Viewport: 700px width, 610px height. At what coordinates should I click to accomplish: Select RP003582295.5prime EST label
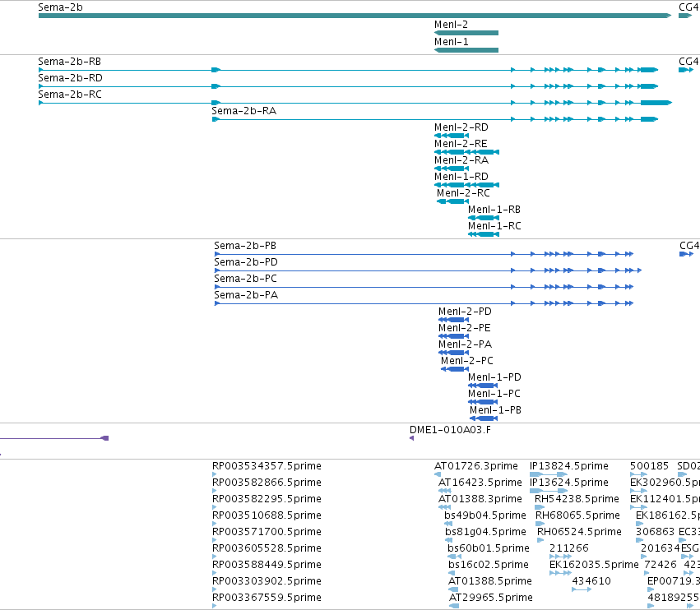267,499
